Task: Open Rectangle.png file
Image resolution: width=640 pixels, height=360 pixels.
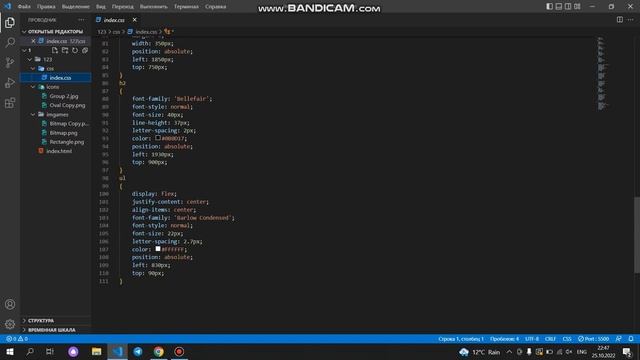Action: (67, 142)
